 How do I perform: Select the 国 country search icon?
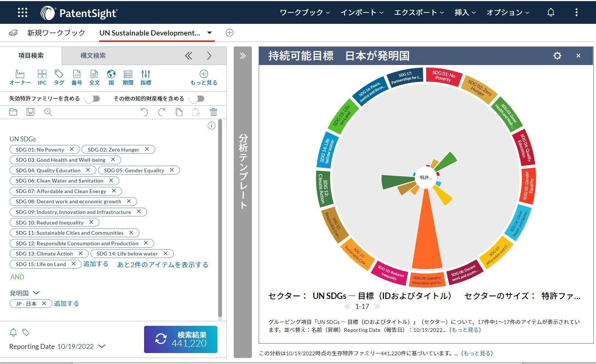(111, 77)
